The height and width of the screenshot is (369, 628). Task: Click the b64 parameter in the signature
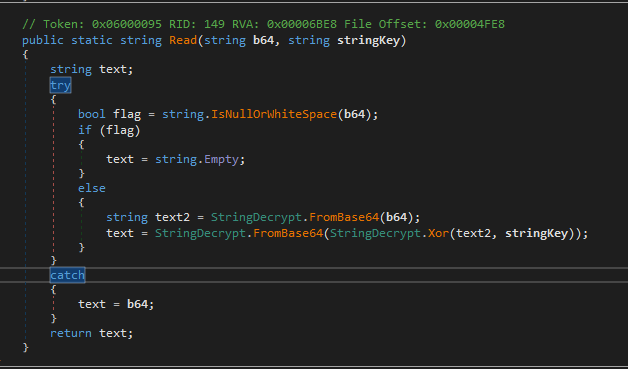pyautogui.click(x=264, y=40)
